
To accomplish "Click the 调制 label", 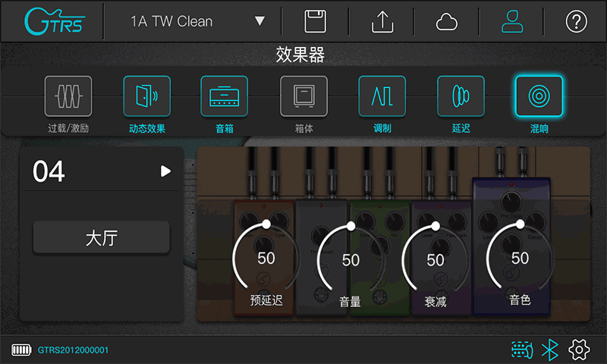I will coord(382,128).
